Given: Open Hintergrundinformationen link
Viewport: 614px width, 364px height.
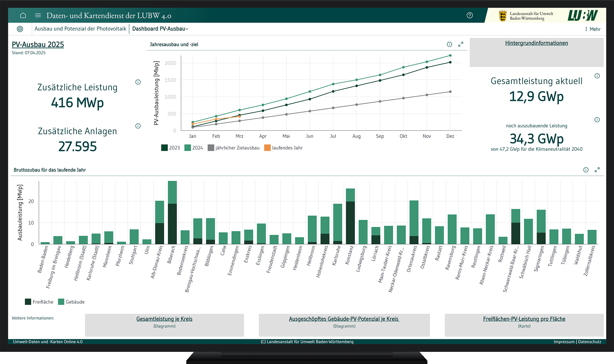Looking at the screenshot, I should 536,43.
